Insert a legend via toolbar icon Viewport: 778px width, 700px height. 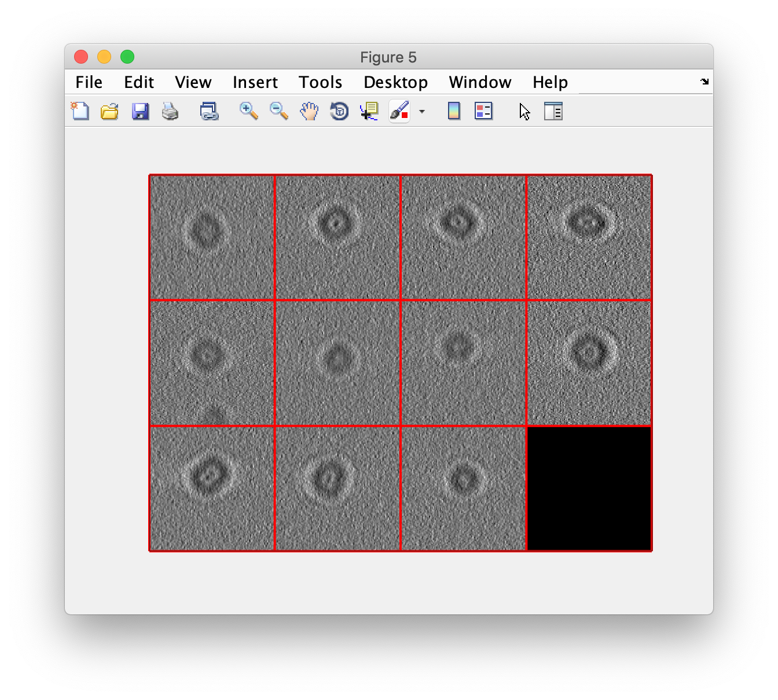click(483, 111)
